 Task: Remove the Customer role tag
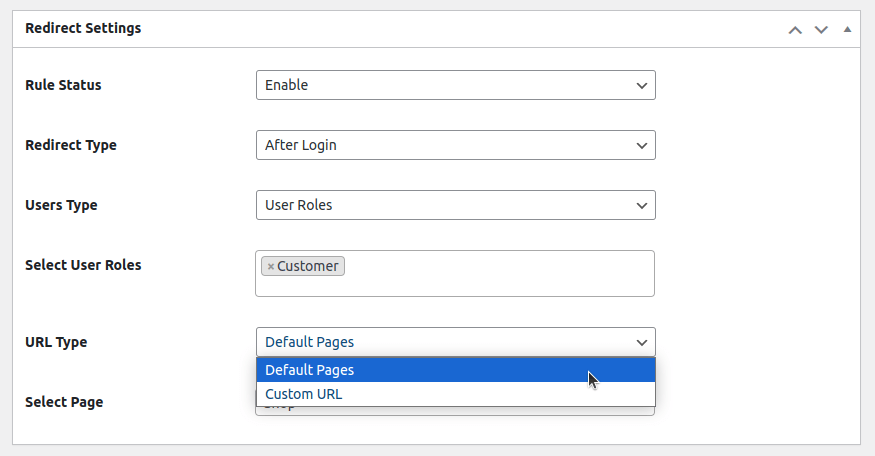pyautogui.click(x=270, y=266)
